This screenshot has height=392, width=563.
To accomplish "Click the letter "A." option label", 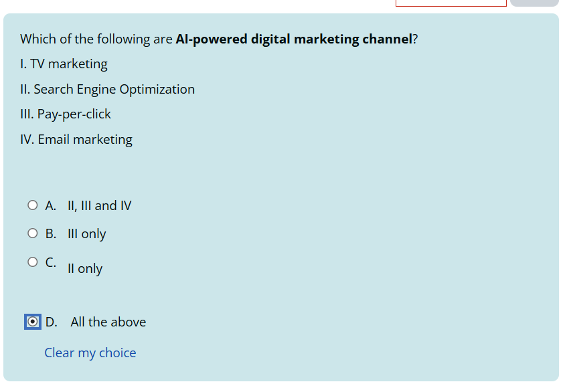I will [51, 206].
